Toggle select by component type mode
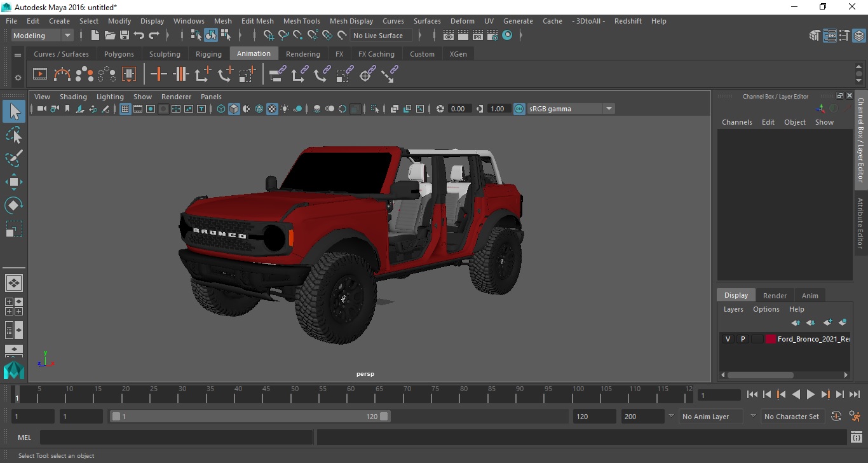 point(226,35)
